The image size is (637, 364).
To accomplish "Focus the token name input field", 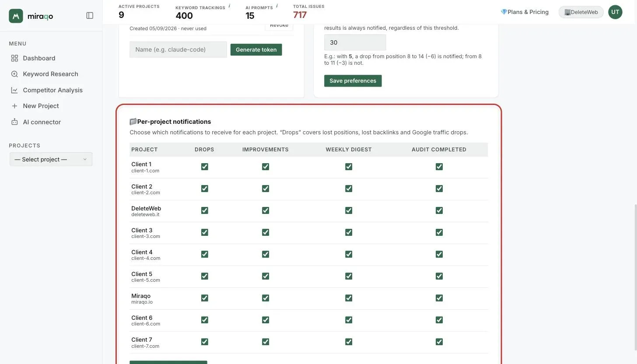I will pyautogui.click(x=178, y=49).
